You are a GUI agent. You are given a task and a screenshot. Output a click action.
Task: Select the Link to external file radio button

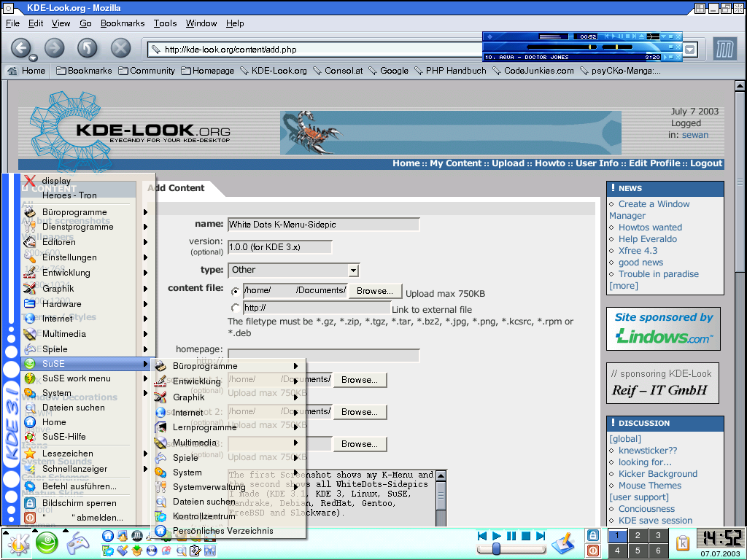pos(236,308)
